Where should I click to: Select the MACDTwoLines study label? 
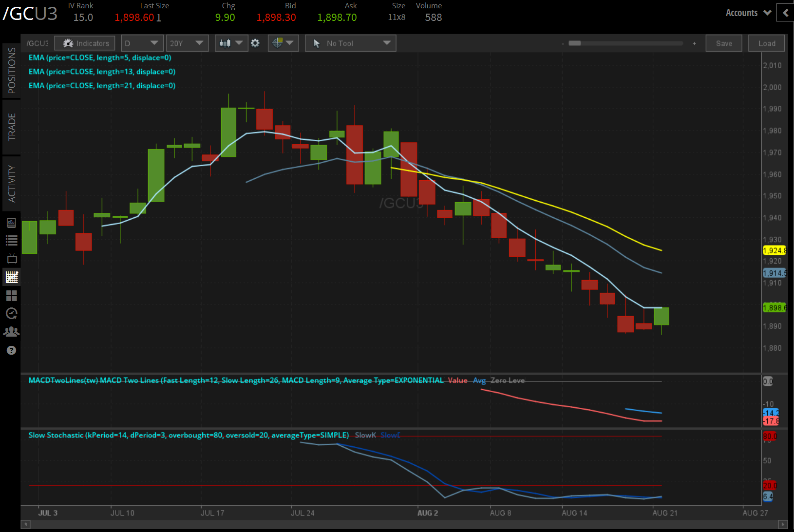point(236,380)
